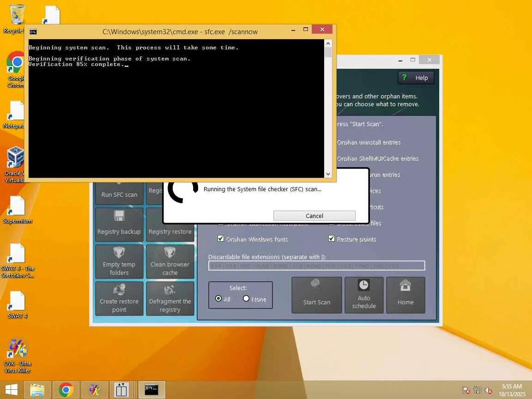The width and height of the screenshot is (532, 399).
Task: Open Action Center flag in system tray
Action: pos(466,391)
